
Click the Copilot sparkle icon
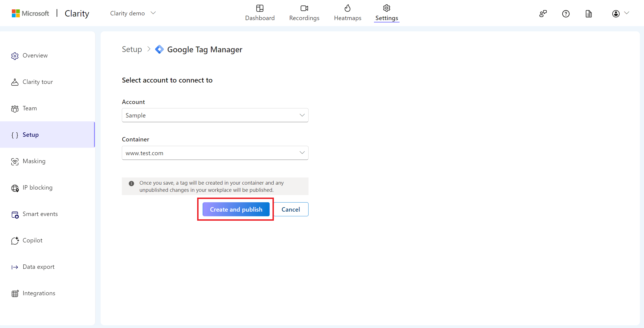[x=15, y=240]
